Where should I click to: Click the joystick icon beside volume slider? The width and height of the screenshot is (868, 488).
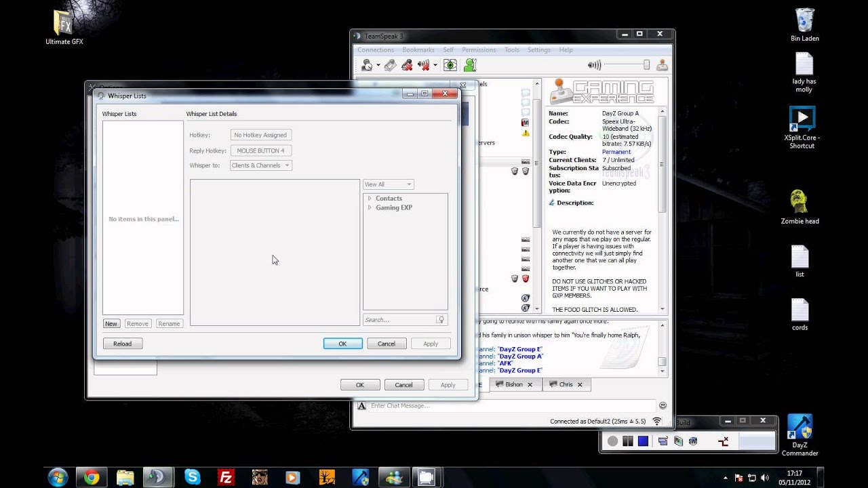pos(662,65)
